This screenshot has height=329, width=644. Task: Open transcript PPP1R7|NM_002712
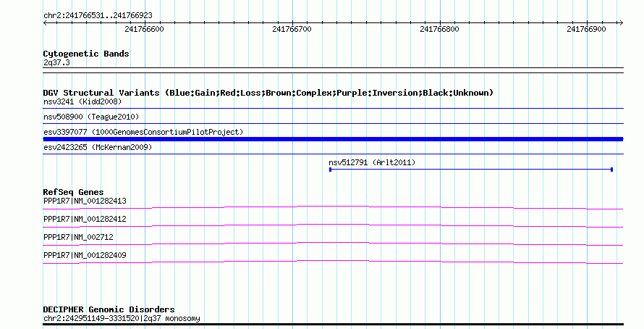(78, 237)
